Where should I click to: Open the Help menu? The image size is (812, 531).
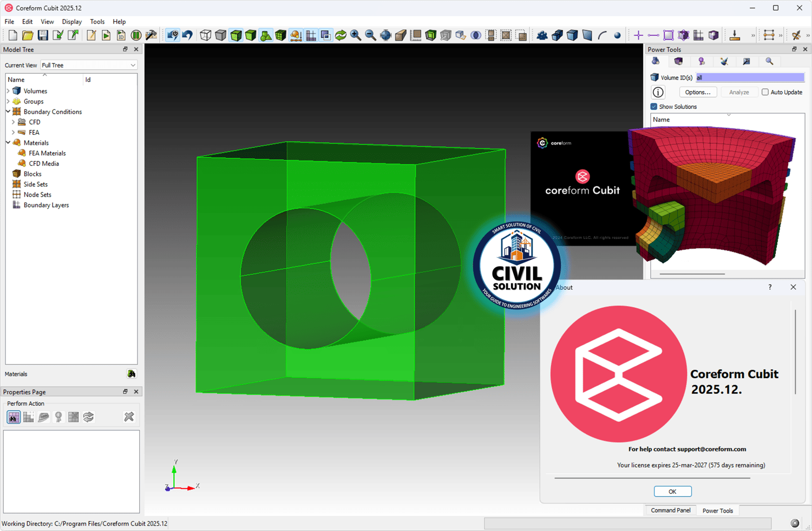tap(119, 22)
